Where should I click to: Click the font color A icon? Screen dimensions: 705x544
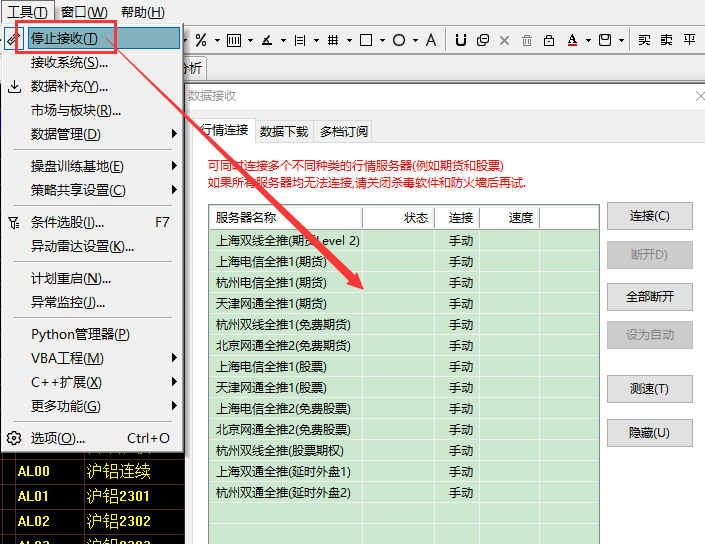click(x=572, y=40)
